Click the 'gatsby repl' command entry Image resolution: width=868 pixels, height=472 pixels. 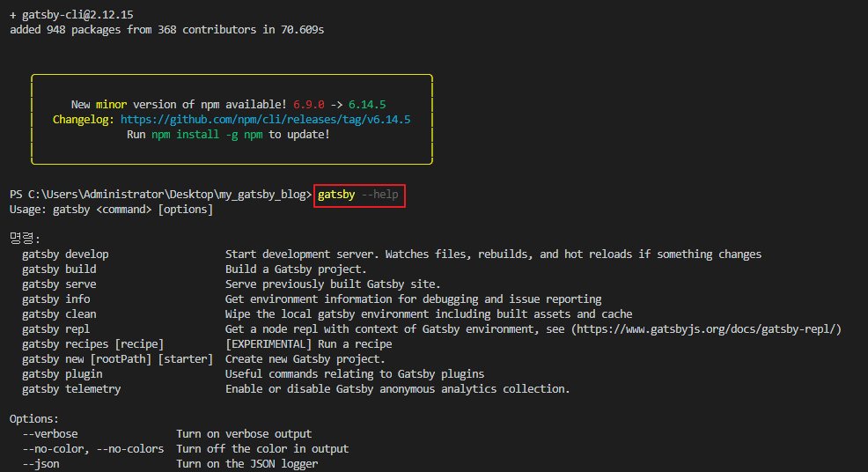tap(56, 329)
